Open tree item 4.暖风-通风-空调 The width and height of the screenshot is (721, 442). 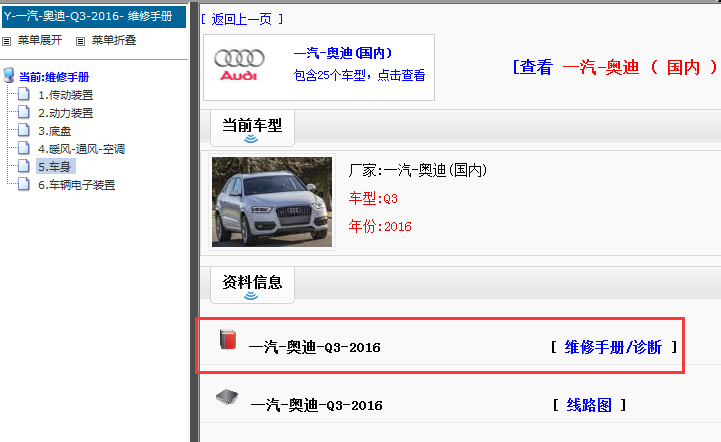point(81,149)
